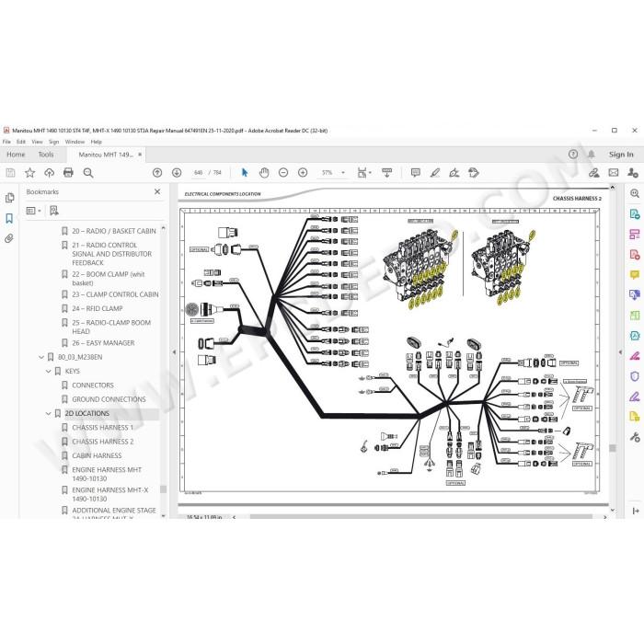Open the Sign menu

(53, 142)
